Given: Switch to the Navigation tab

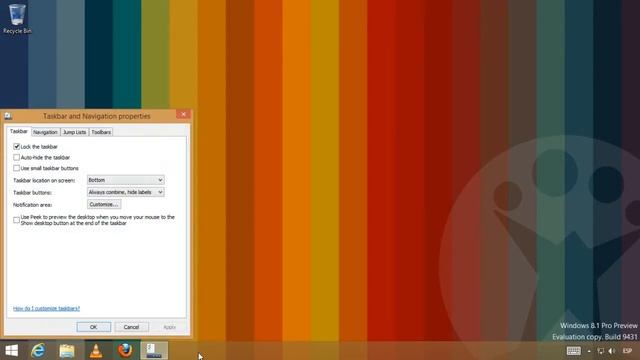Looking at the screenshot, I should click(x=45, y=132).
